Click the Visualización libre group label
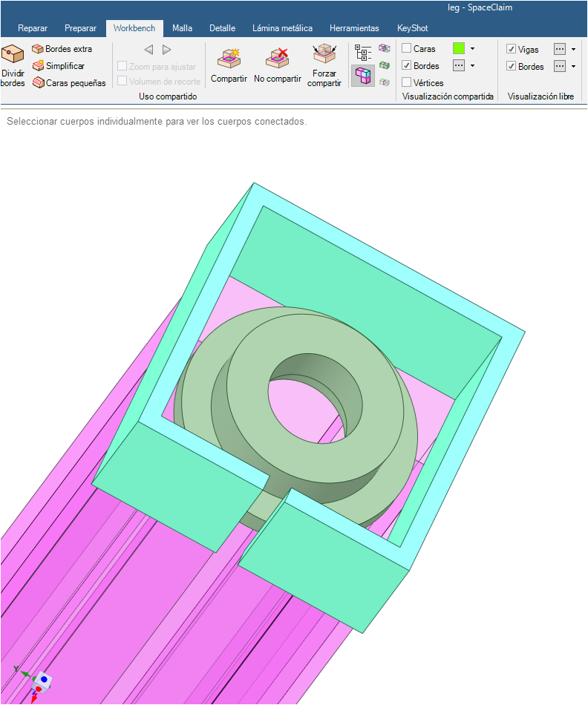588x705 pixels. pos(540,96)
